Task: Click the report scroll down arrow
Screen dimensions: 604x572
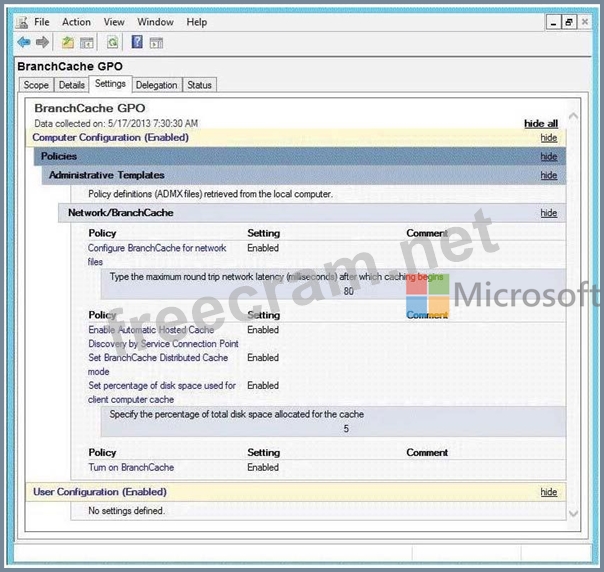Action: 573,513
